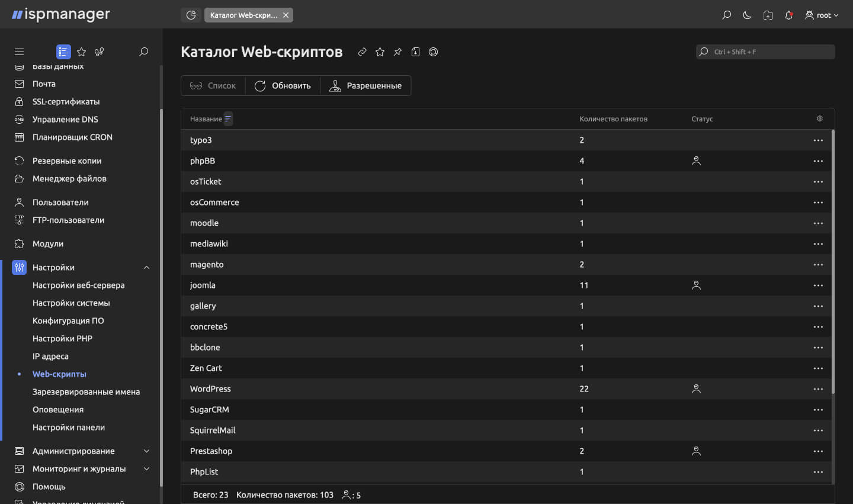Click the help lifebuoy icon beside the title
This screenshot has height=504, width=853.
433,52
